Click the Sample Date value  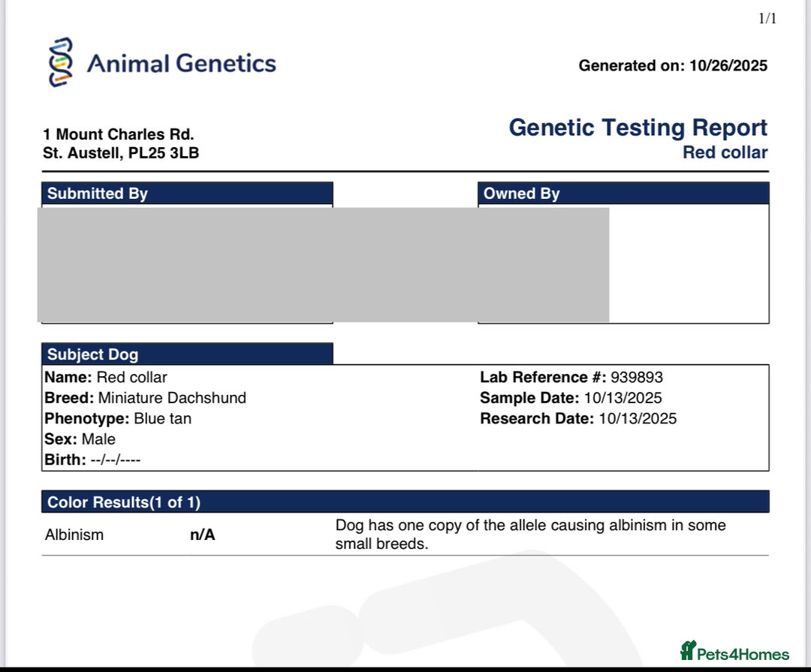coord(623,398)
